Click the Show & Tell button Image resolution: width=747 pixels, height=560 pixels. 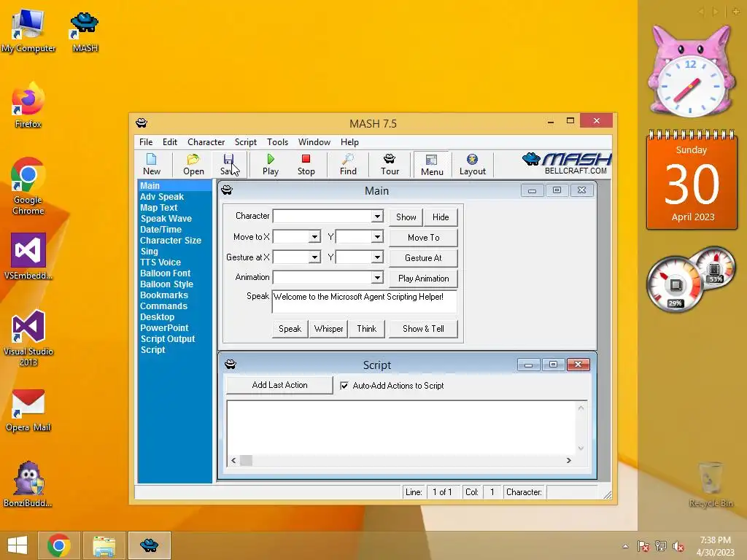(423, 329)
